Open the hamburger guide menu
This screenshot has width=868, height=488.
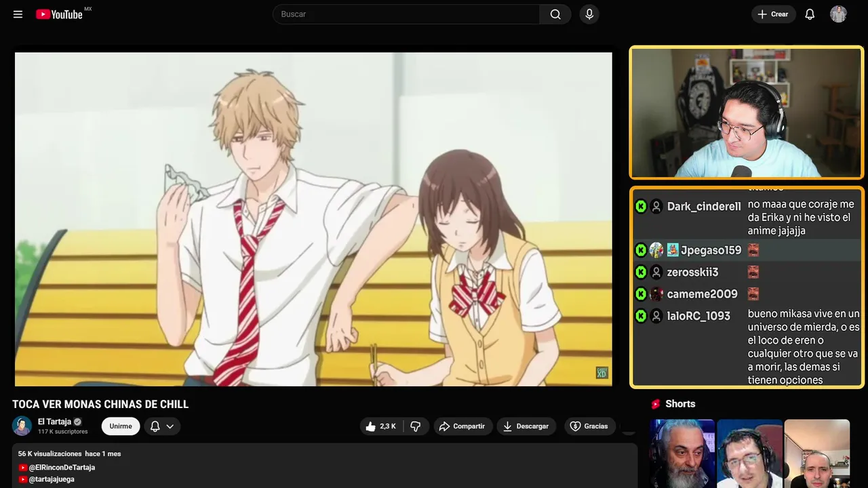[18, 14]
